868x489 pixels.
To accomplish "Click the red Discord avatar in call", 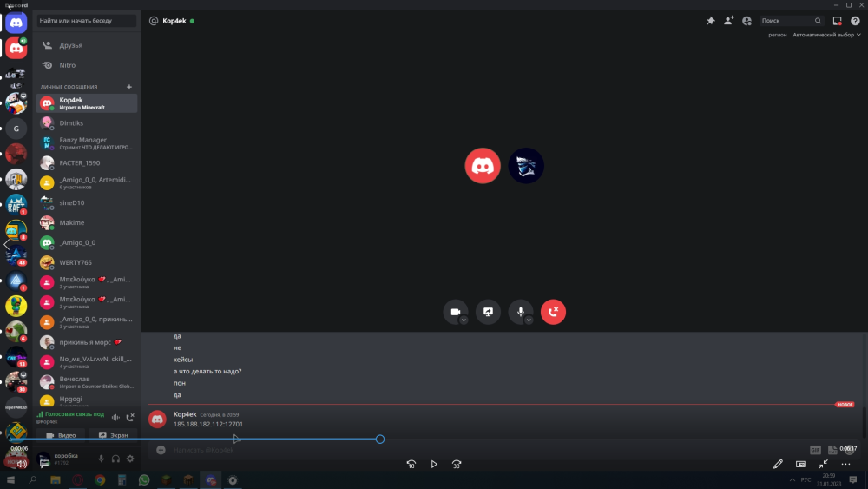I will [x=483, y=166].
